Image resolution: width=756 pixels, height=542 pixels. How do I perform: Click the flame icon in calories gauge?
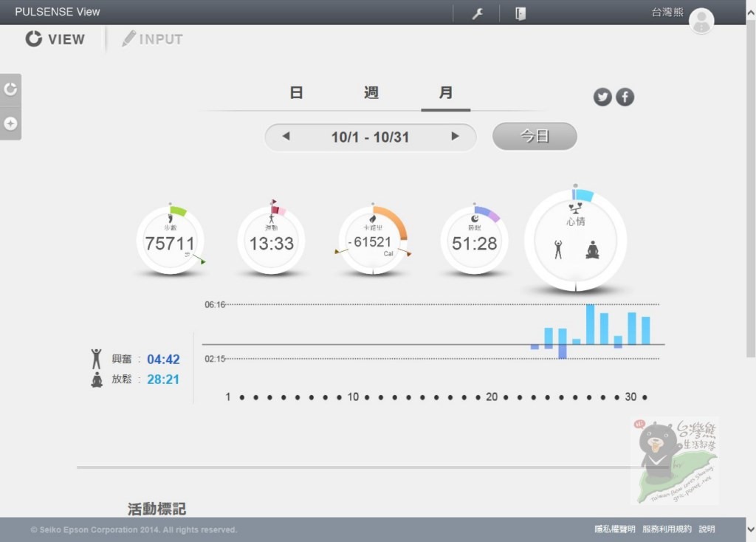click(373, 219)
